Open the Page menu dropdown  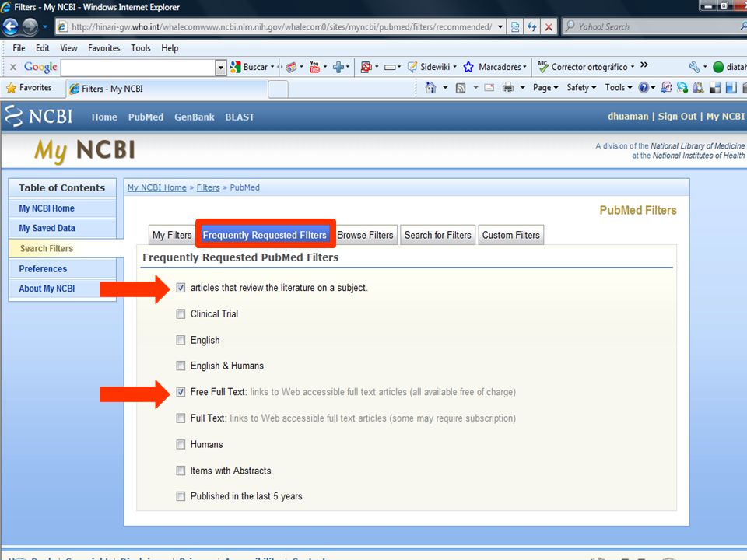point(545,88)
